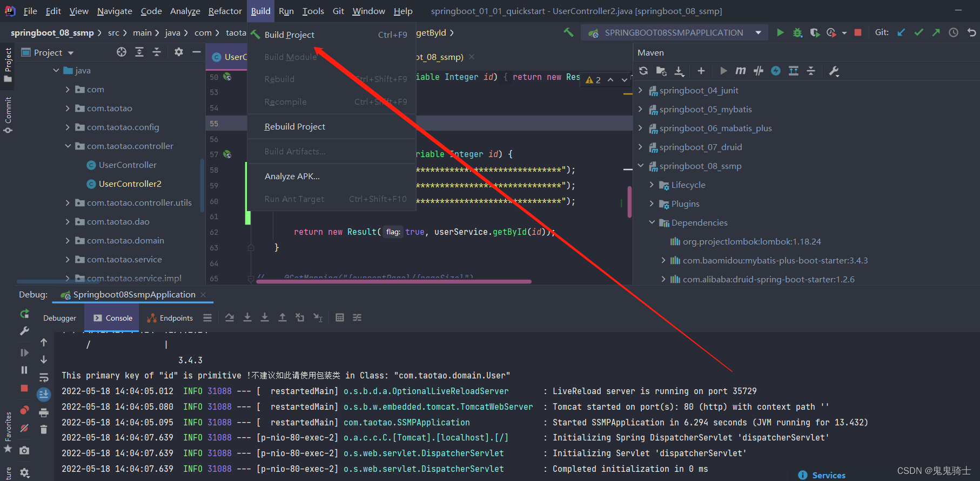Collapse Dependencies node in Maven
Image resolution: width=980 pixels, height=481 pixels.
point(652,222)
